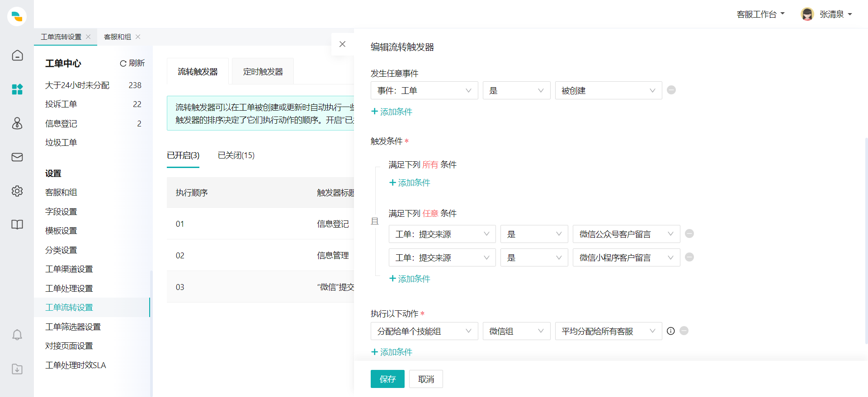
Task: Open 提交来源 field dropdown in first row
Action: point(442,234)
